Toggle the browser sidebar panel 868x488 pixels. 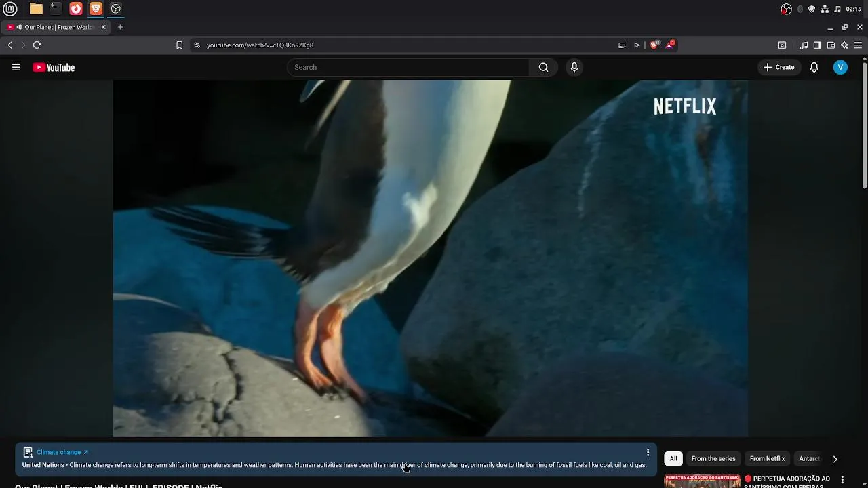[817, 45]
